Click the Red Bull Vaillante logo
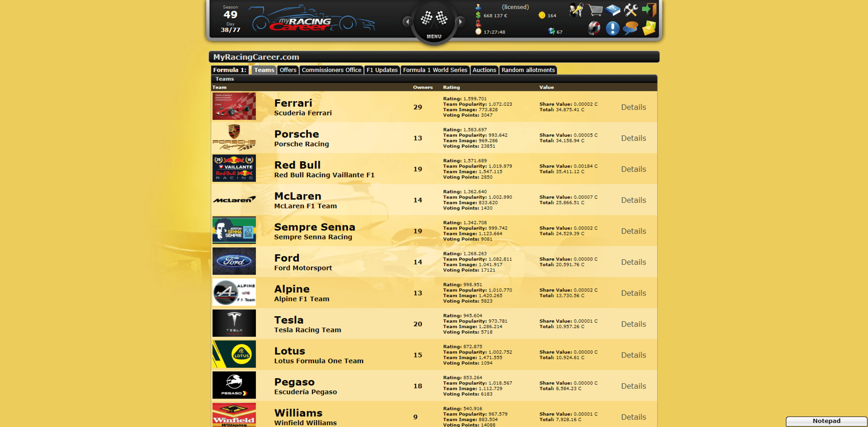Viewport: 868px width, 427px height. [234, 168]
